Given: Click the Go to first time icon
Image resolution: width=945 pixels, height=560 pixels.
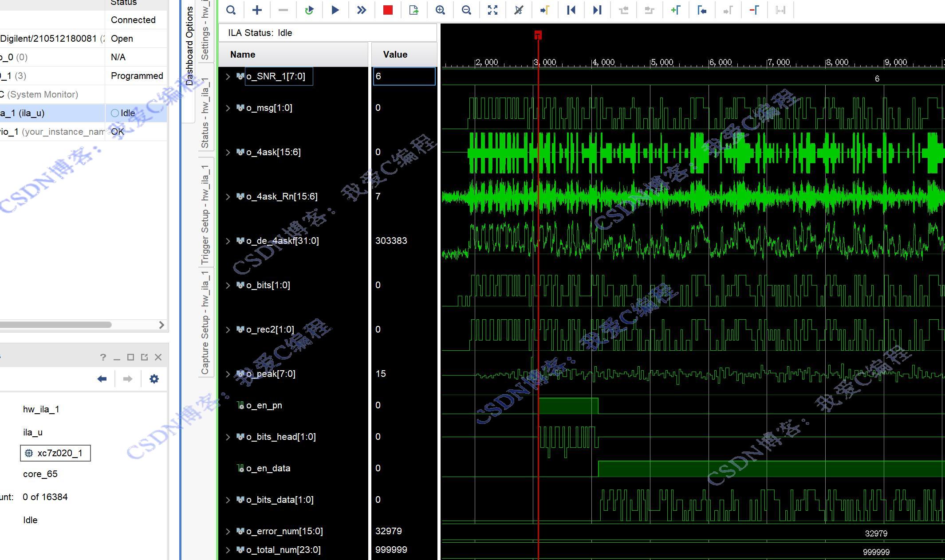Looking at the screenshot, I should [x=571, y=10].
